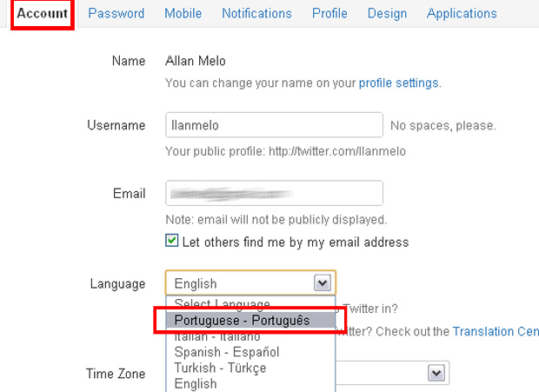Select English in the language list
The width and height of the screenshot is (539, 392).
click(196, 383)
